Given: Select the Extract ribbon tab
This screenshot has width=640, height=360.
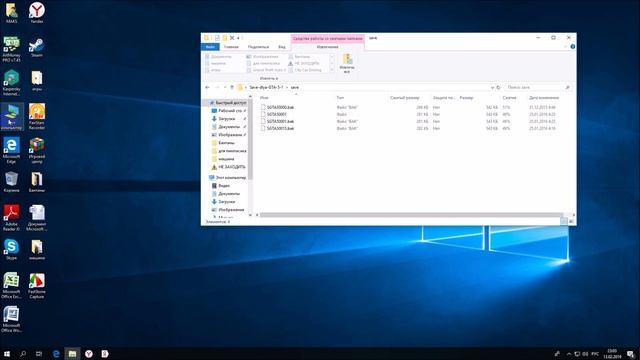Looking at the screenshot, I should coord(327,47).
